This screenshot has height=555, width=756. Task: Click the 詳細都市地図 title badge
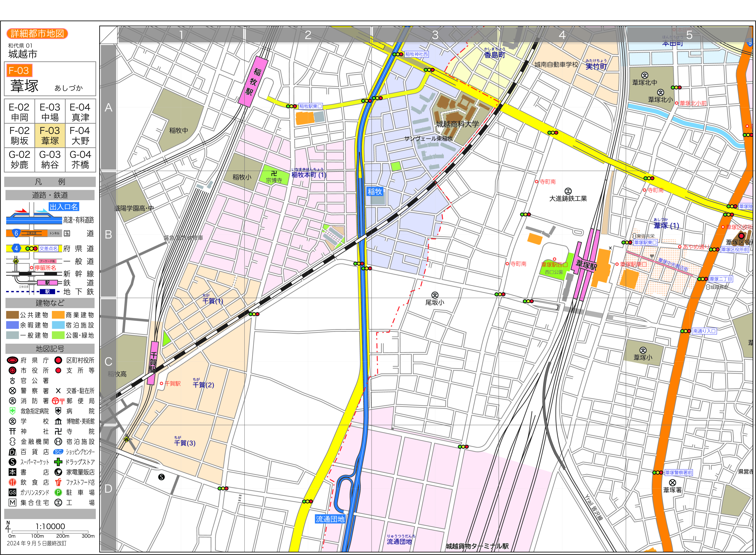point(37,34)
